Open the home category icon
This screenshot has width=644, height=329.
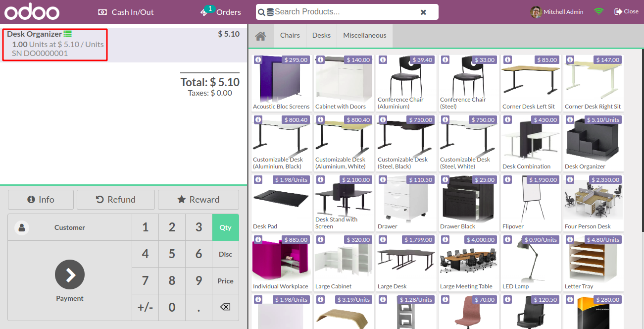click(260, 36)
